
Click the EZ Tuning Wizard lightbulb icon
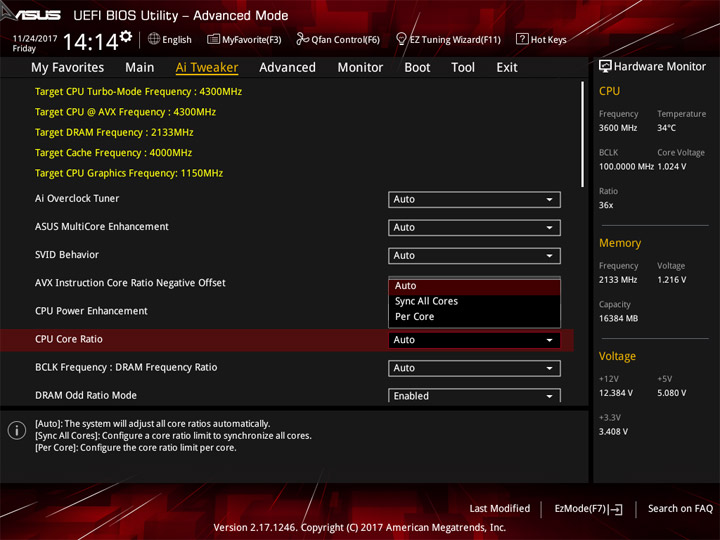pyautogui.click(x=401, y=39)
